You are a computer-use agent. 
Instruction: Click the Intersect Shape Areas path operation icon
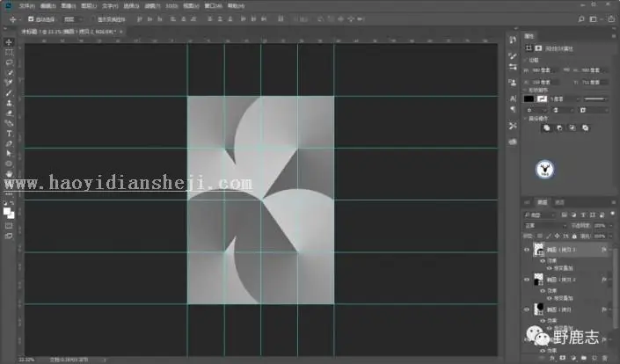coord(573,127)
